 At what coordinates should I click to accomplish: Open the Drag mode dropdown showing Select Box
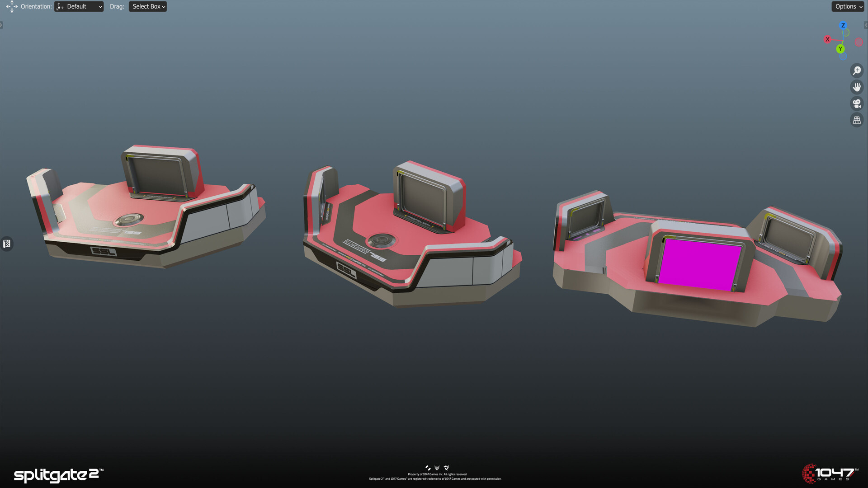coord(148,6)
